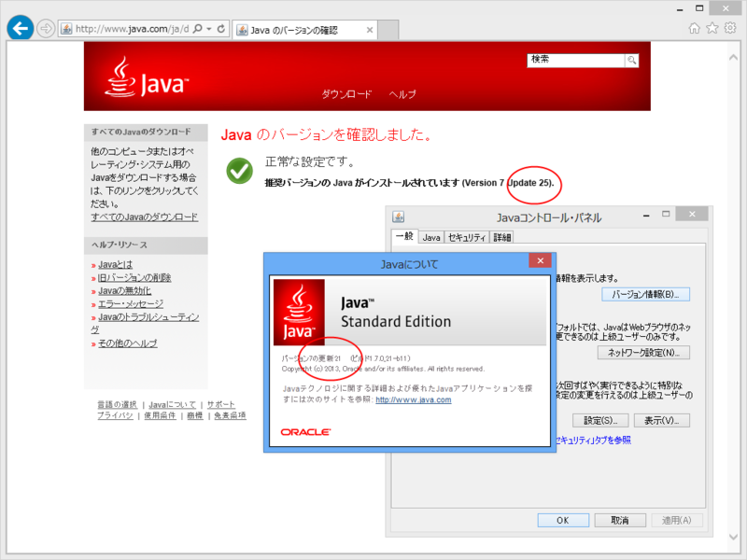Close the 'Javaについて' dialog
The image size is (747, 560).
point(541,260)
